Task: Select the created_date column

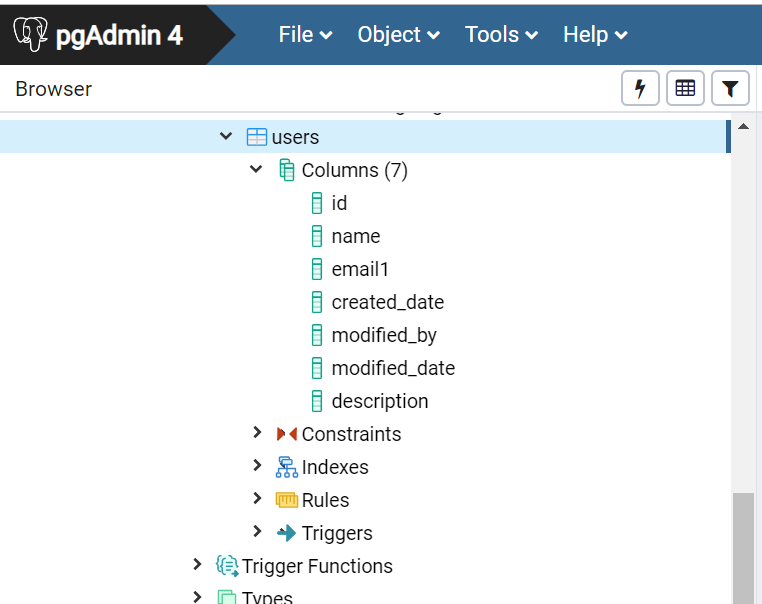Action: 388,303
